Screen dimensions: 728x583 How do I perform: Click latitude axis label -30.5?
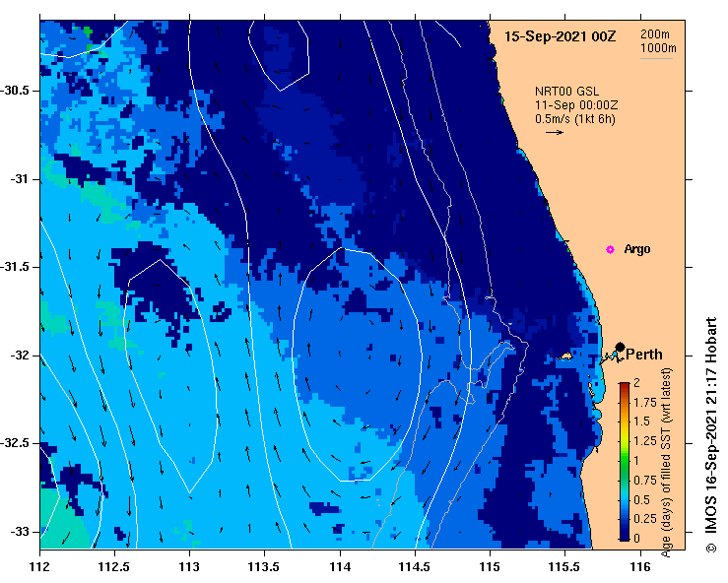point(15,91)
